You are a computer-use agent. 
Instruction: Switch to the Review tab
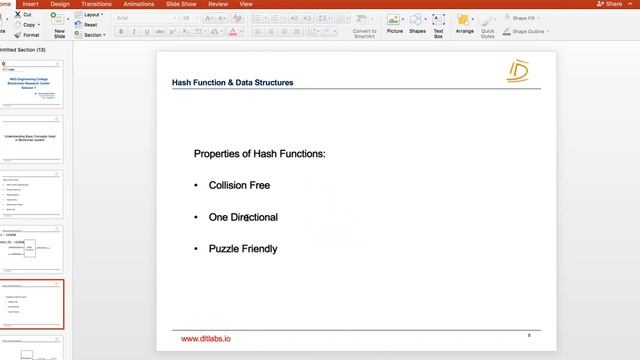[218, 4]
